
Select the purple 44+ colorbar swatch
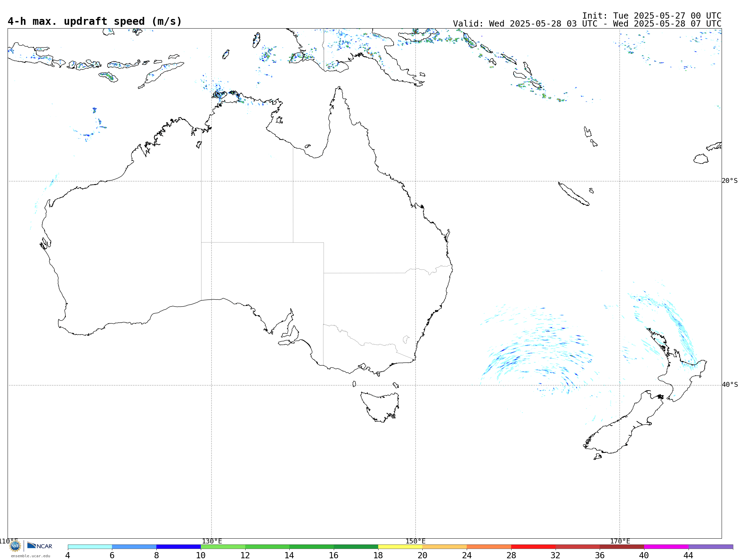tap(711, 547)
